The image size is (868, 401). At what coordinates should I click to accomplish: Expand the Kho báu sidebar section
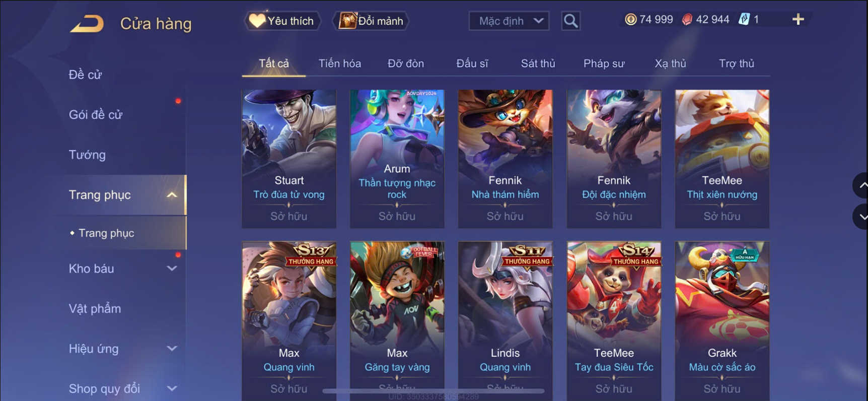[172, 269]
